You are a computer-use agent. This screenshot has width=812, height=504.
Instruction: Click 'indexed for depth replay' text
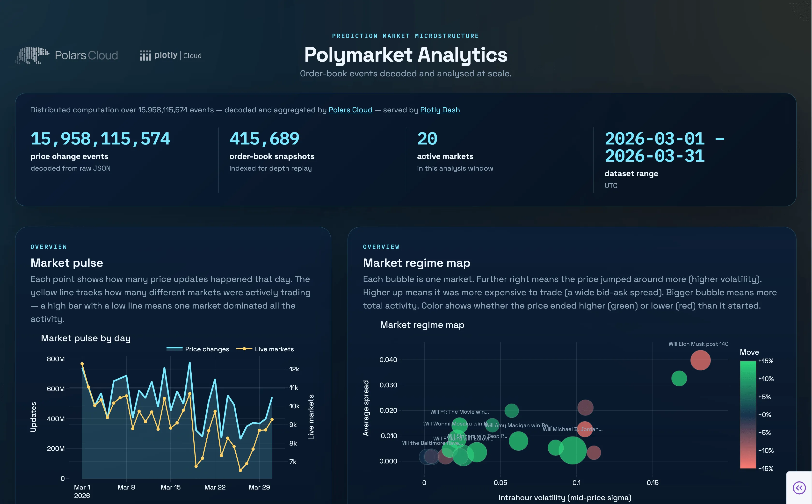[x=270, y=168]
